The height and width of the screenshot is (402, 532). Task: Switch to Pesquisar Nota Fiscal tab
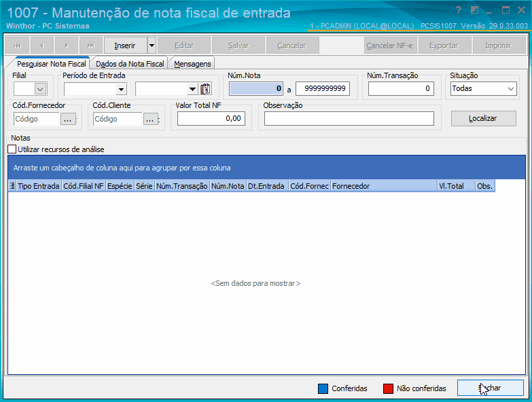51,64
